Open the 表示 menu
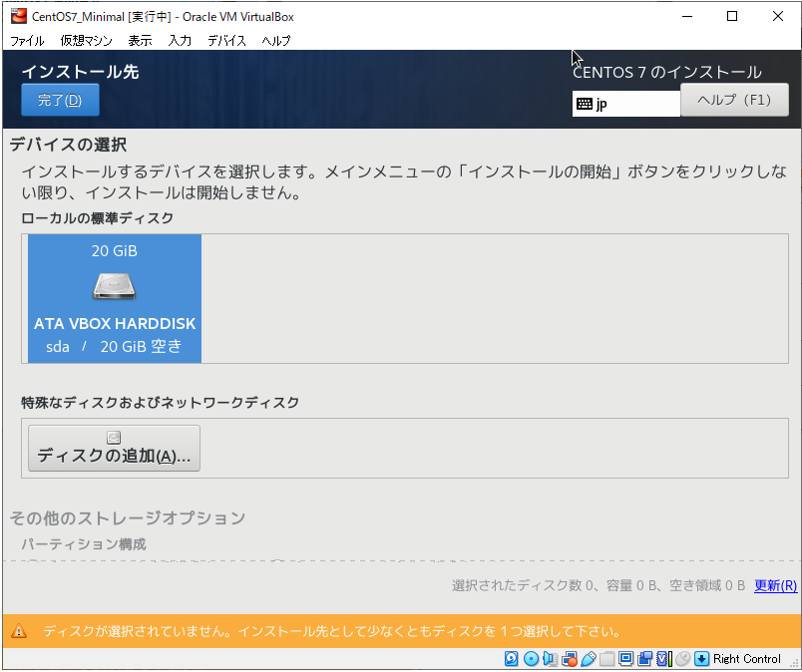The image size is (802, 672). pos(140,41)
